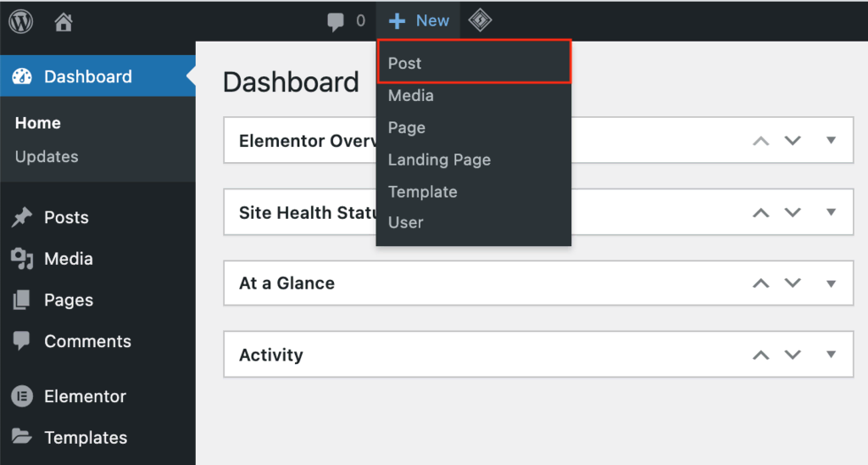Open the site home icon
The width and height of the screenshot is (868, 465).
pos(64,21)
